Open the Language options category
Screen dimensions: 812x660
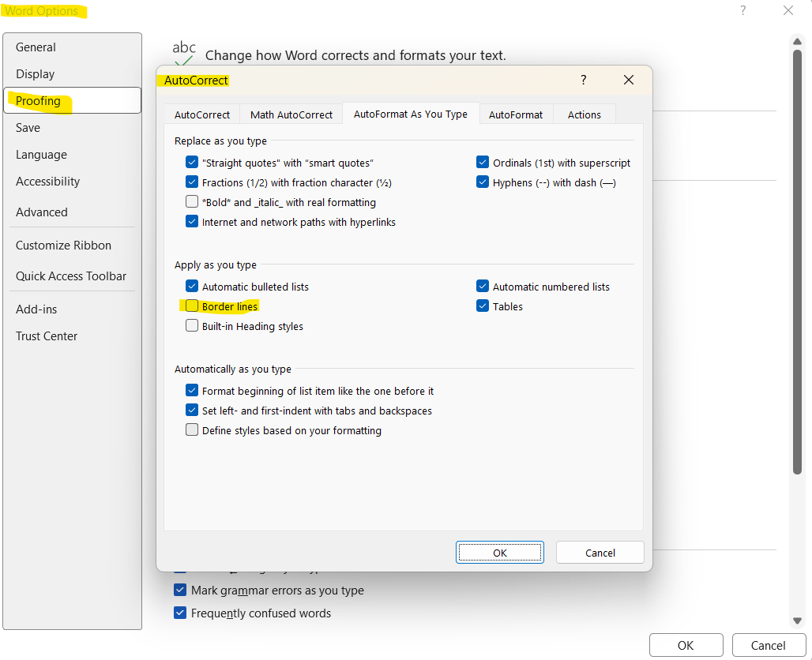click(72, 155)
